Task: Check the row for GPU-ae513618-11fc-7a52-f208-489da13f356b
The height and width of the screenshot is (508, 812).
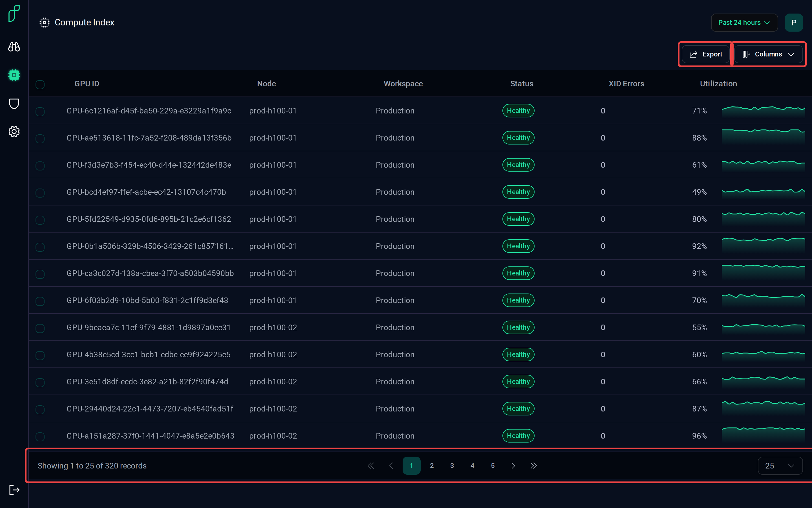Action: pyautogui.click(x=40, y=139)
